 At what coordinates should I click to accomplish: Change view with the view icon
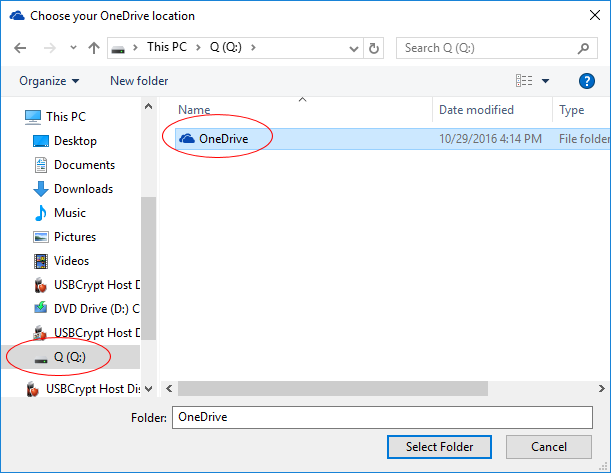point(524,81)
